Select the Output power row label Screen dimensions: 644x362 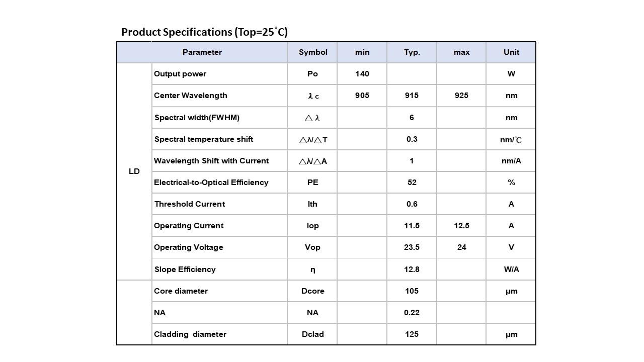(180, 74)
